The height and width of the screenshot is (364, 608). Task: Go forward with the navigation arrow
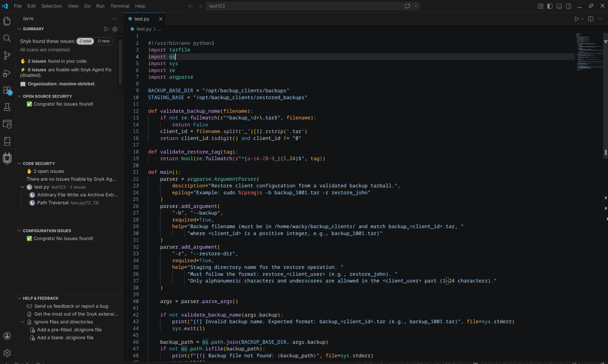click(x=200, y=6)
